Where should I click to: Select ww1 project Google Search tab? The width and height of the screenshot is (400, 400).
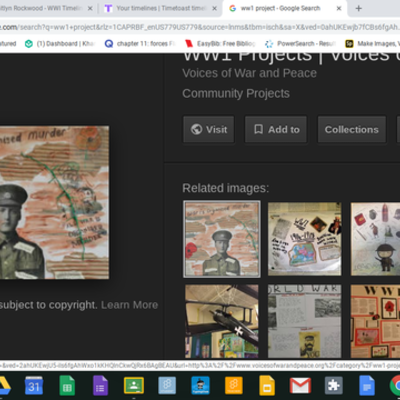280,8
